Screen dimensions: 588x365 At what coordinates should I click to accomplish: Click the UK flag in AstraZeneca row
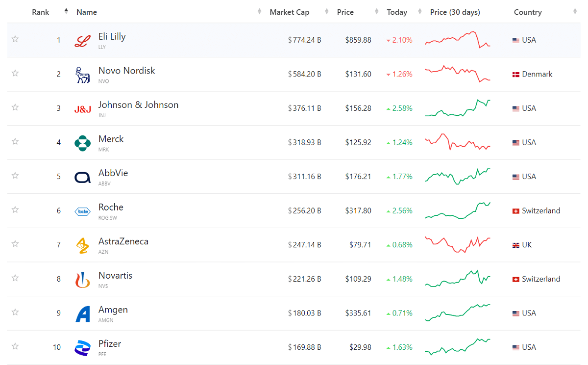point(516,245)
